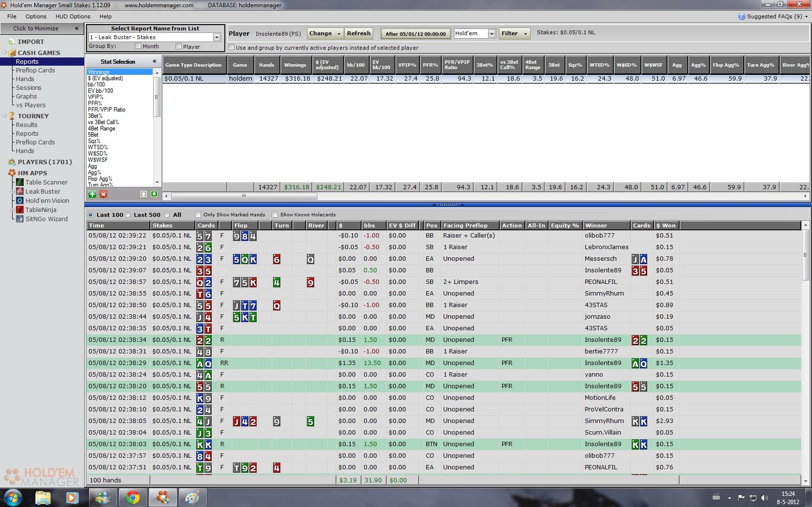Open Cash Games Sessions
Image resolution: width=812 pixels, height=507 pixels.
(x=29, y=87)
